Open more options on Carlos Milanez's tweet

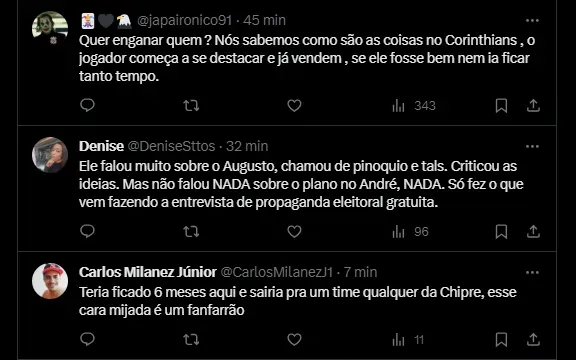(532, 273)
